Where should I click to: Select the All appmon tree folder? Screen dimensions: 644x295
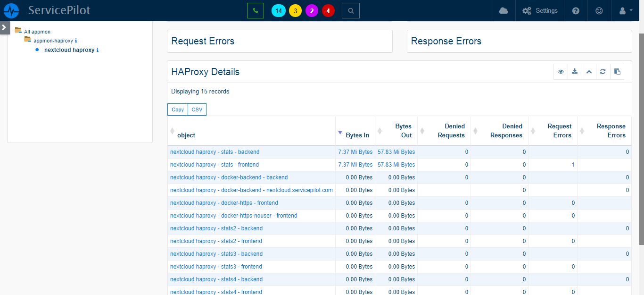(37, 32)
